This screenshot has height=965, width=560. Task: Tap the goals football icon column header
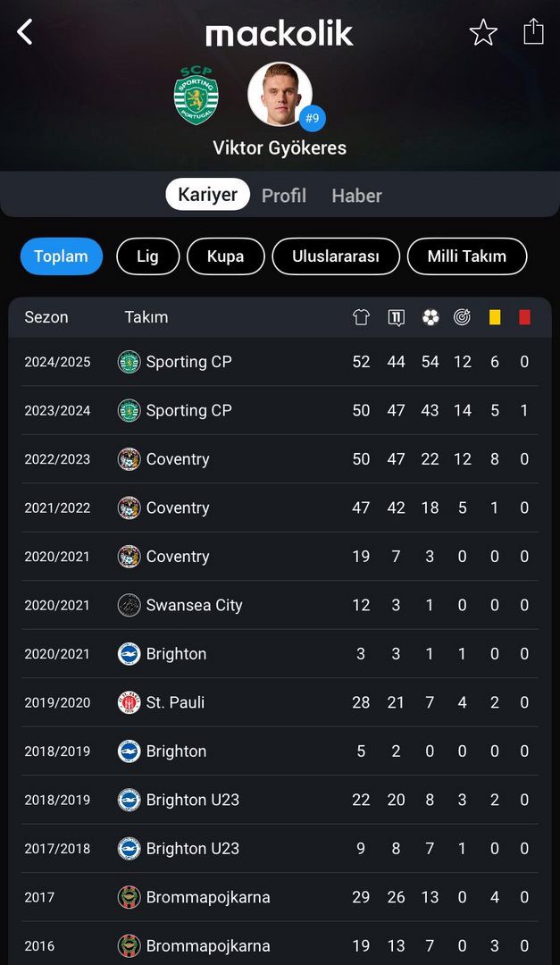tap(430, 317)
